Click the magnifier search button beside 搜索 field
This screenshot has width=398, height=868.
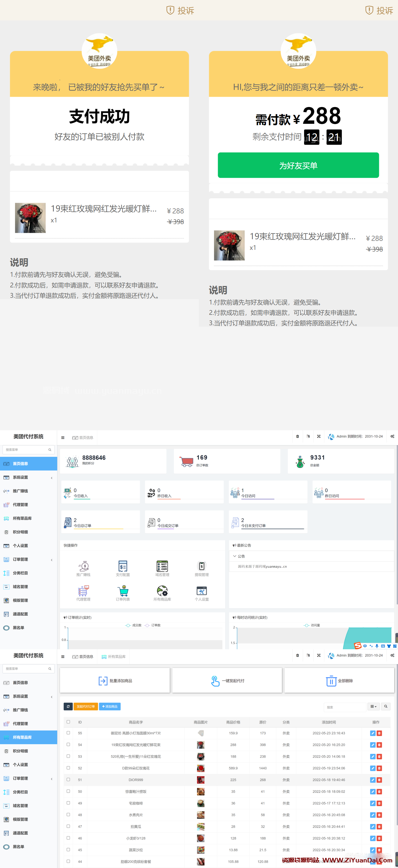click(x=385, y=707)
